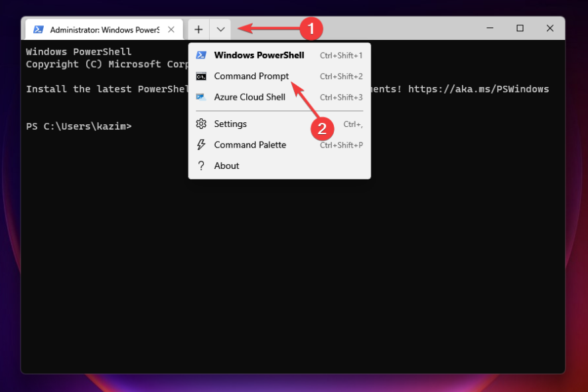588x392 pixels.
Task: Click the Ctrl+Shift+1 shortcut text
Action: click(341, 56)
